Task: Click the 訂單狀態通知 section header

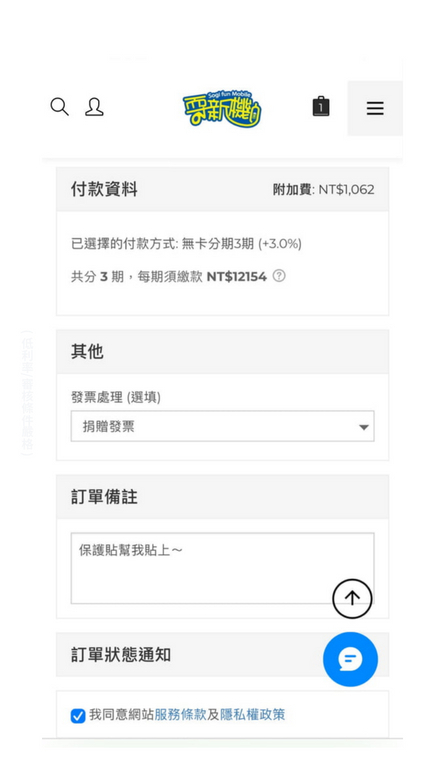Action: 222,655
